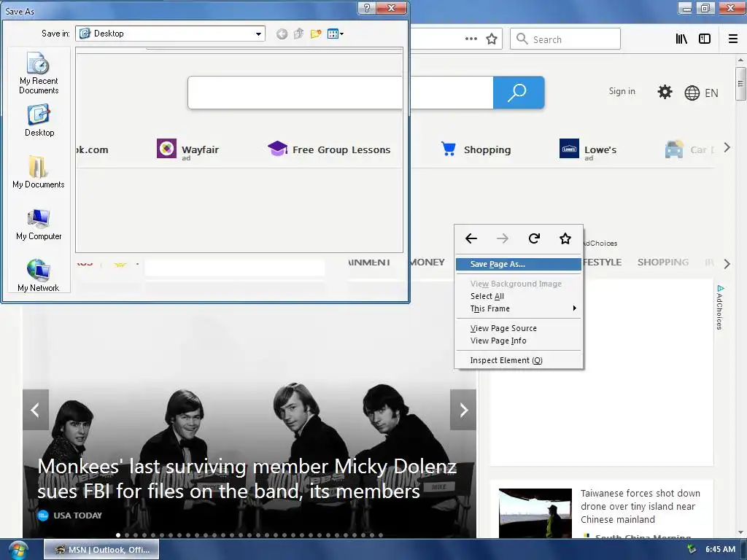Expand the Save in location dropdown
747x560 pixels.
coord(258,34)
